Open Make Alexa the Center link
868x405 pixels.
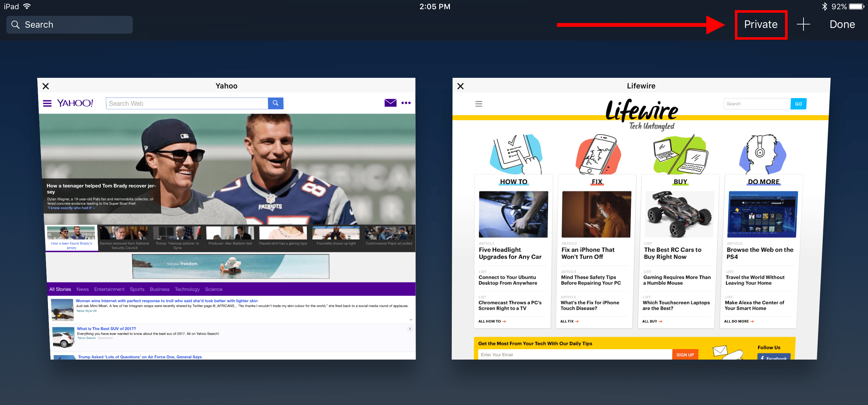pos(754,305)
